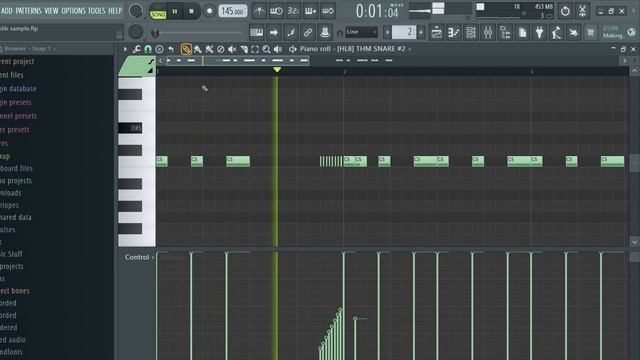
Task: Toggle loop recording
Action: click(x=328, y=11)
